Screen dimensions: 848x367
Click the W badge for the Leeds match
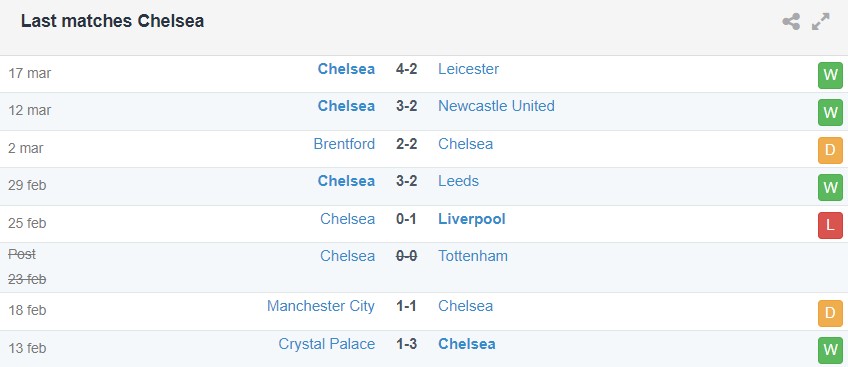tap(830, 188)
